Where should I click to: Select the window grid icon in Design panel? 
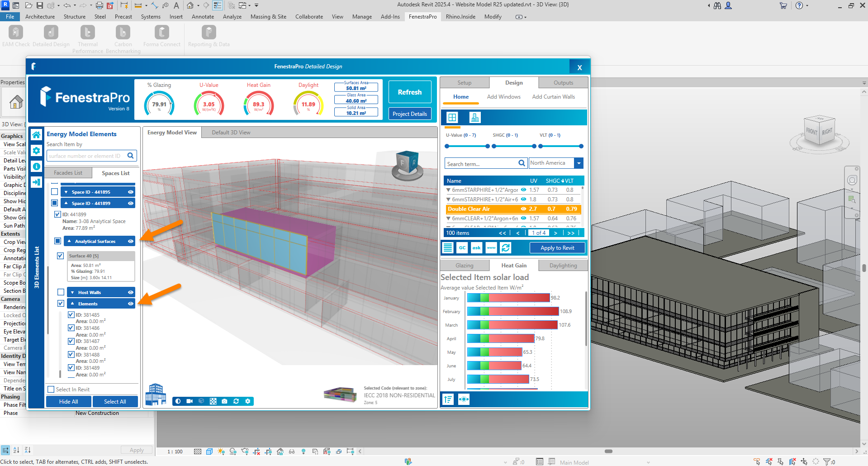click(x=452, y=118)
